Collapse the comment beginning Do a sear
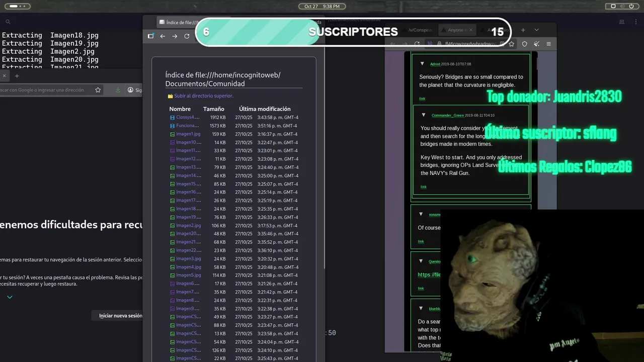The height and width of the screenshot is (362, 644). coord(421,308)
